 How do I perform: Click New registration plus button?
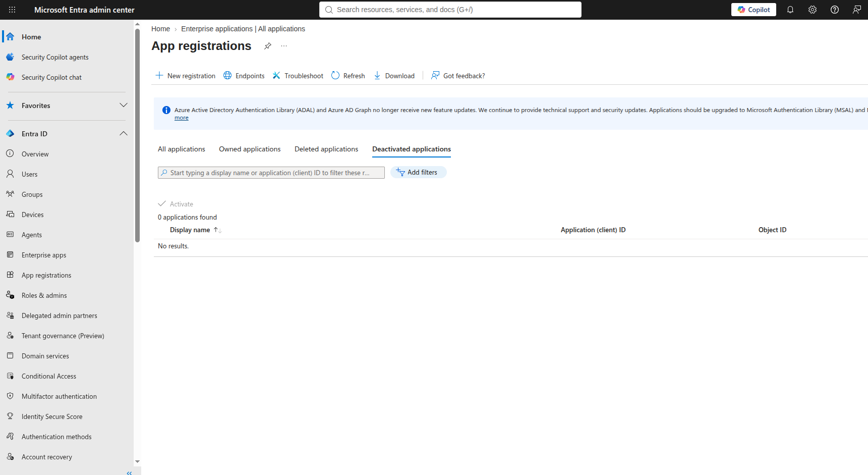point(185,76)
